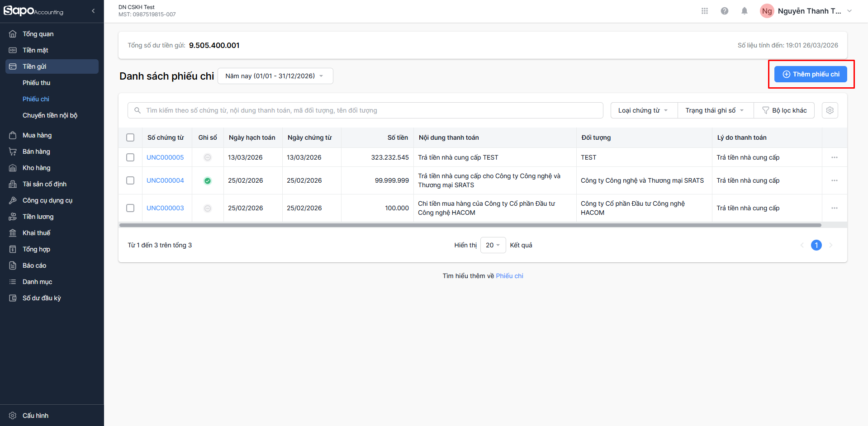
Task: Toggle the select-all header checkbox
Action: point(130,137)
